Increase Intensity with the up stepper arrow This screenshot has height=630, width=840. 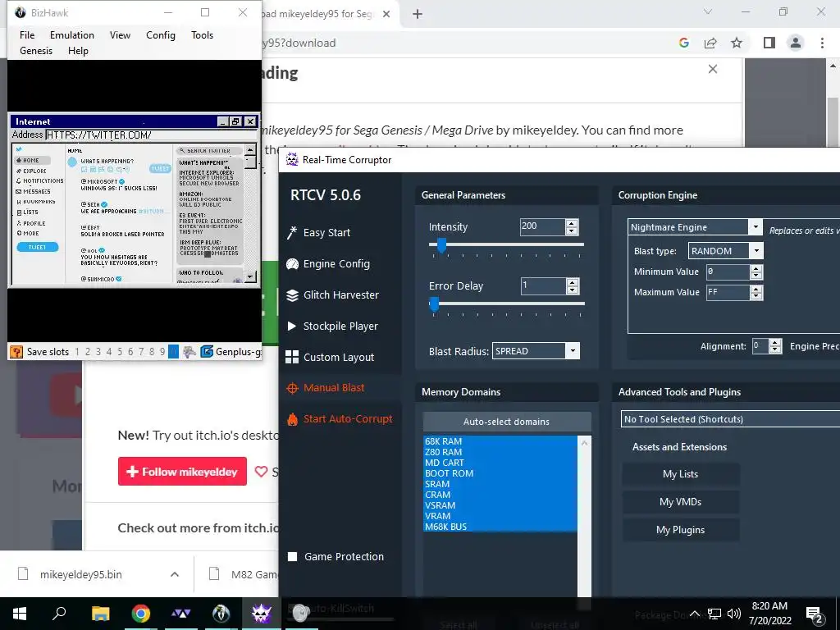[x=572, y=223]
